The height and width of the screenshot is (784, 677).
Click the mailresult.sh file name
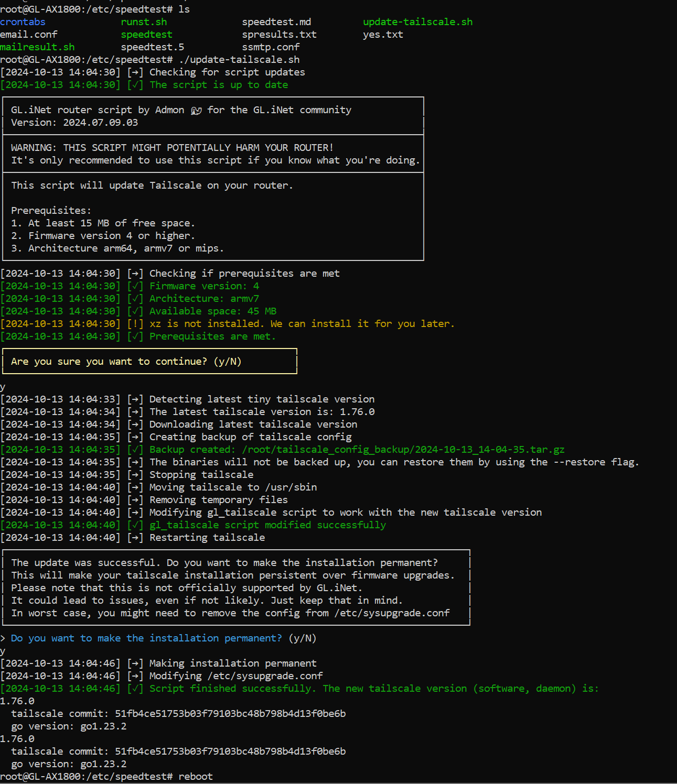click(37, 47)
